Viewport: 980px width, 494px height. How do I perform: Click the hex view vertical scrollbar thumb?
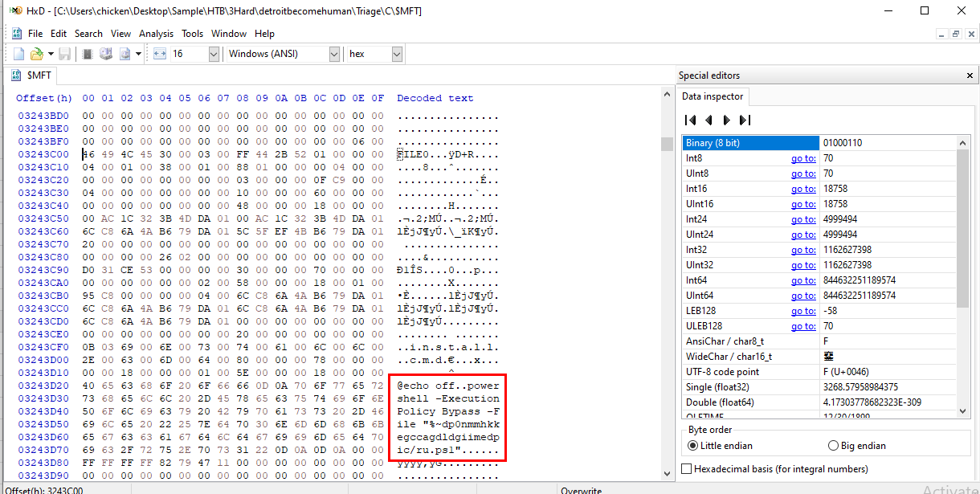[667, 144]
